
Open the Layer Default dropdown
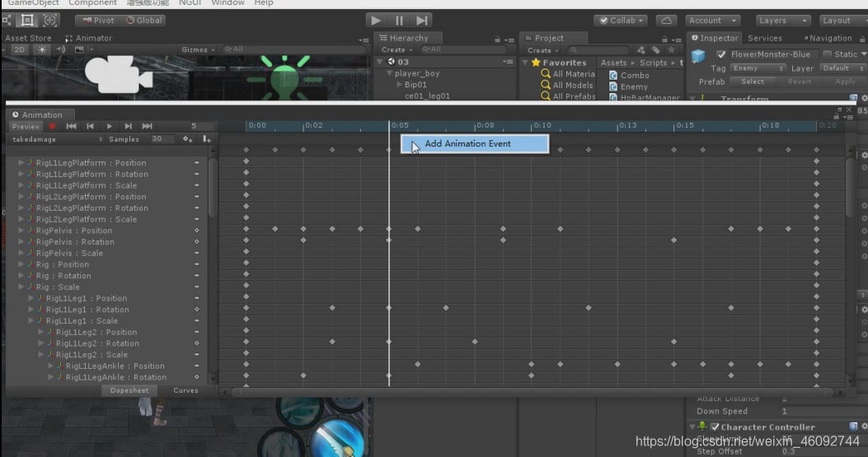pyautogui.click(x=843, y=68)
